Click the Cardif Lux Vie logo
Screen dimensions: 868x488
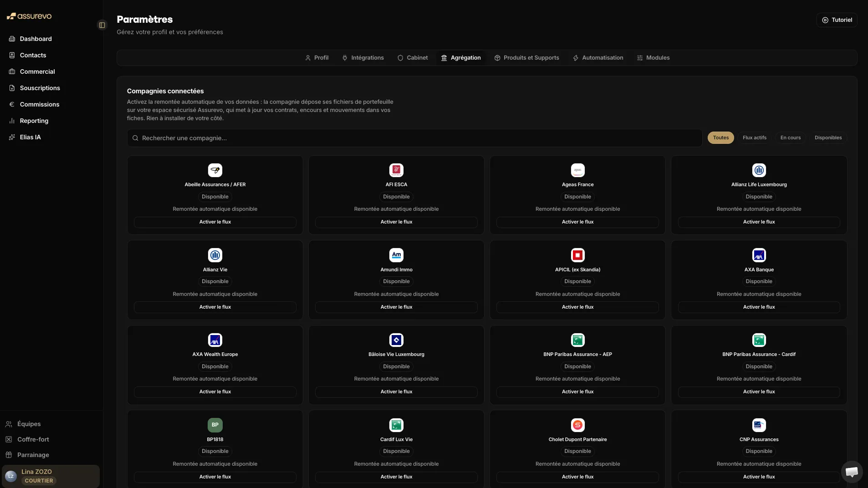click(x=396, y=425)
